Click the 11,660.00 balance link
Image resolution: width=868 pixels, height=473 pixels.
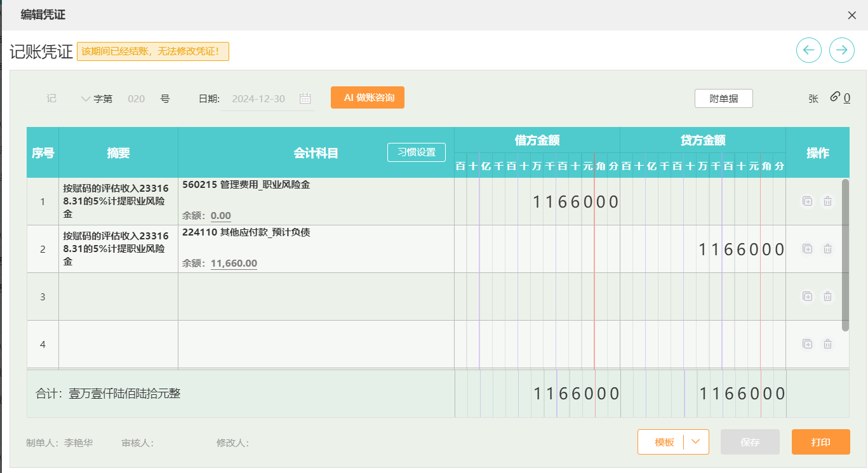pos(234,263)
